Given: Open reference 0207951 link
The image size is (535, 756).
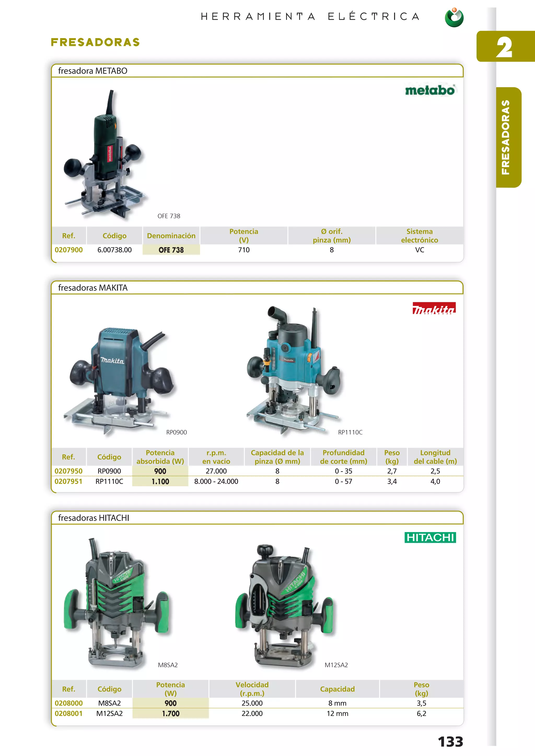Looking at the screenshot, I should 68,481.
